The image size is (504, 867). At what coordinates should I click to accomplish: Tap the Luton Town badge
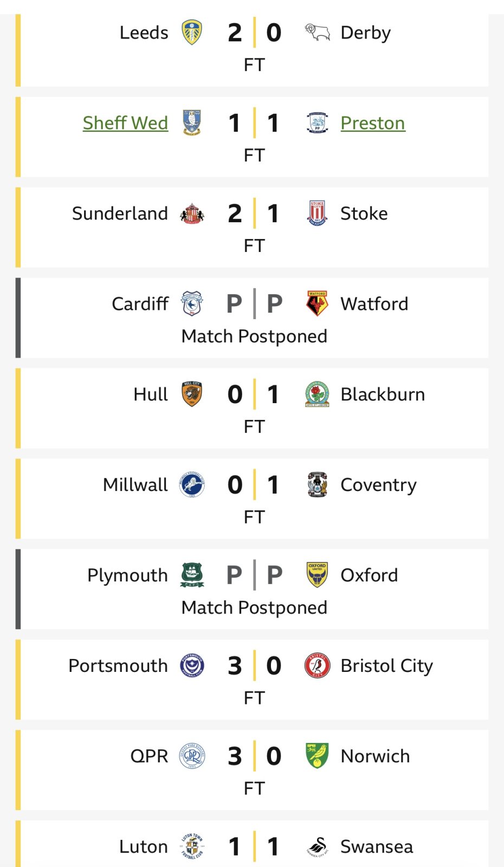192,846
